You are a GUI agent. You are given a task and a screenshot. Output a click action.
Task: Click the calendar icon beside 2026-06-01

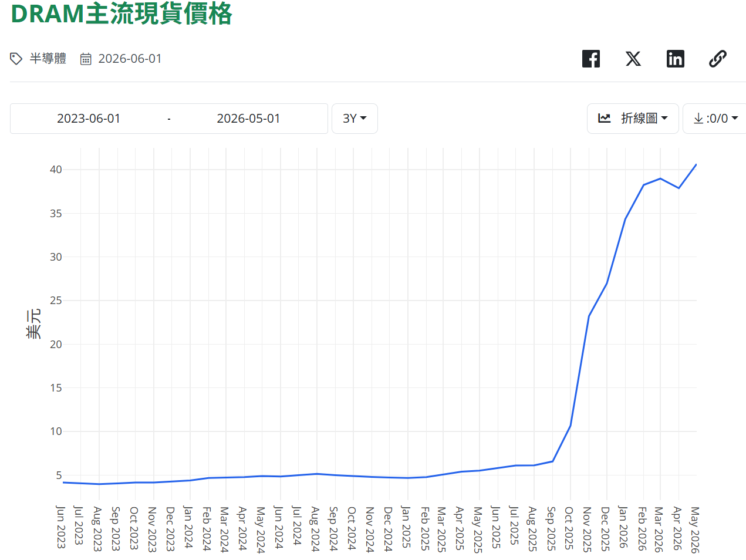86,59
